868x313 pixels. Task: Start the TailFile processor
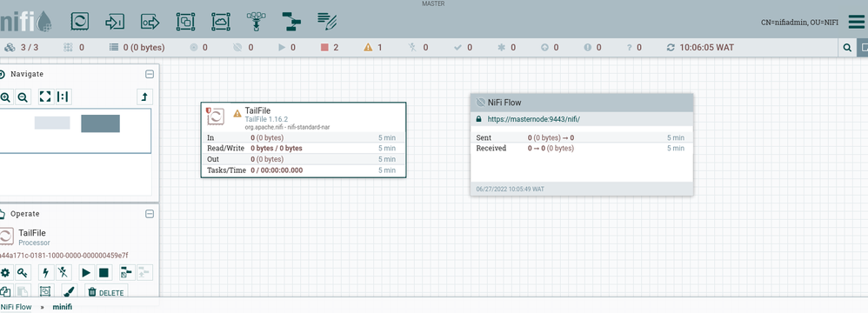pyautogui.click(x=86, y=273)
